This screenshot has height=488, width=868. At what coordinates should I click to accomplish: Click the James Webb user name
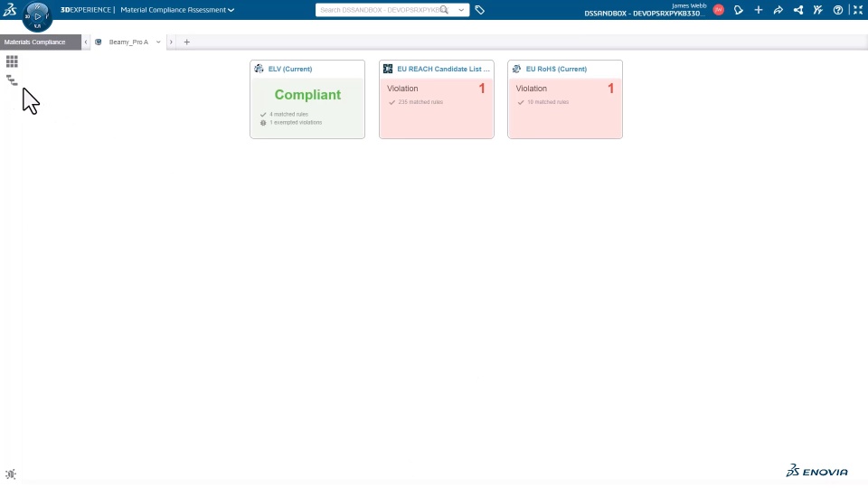coord(689,5)
